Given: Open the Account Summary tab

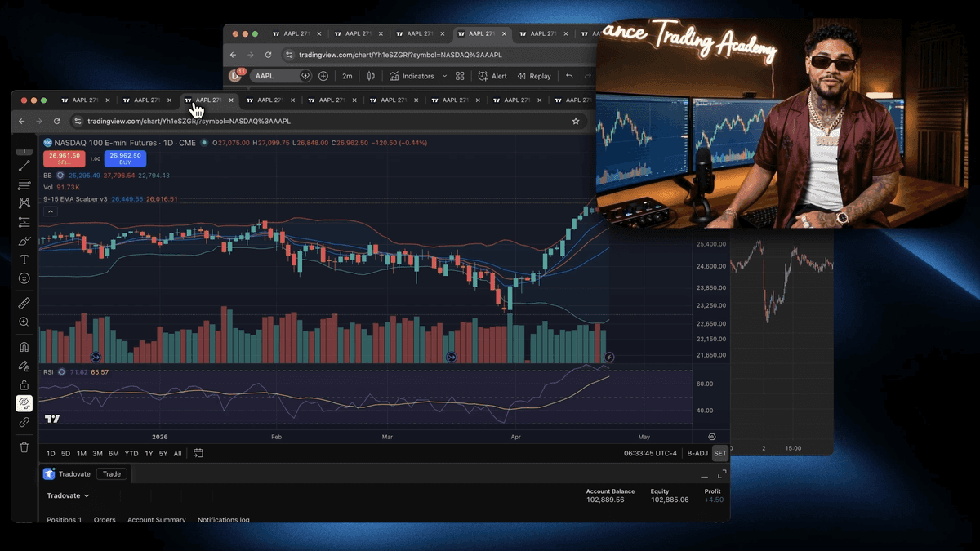Looking at the screenshot, I should click(x=156, y=520).
